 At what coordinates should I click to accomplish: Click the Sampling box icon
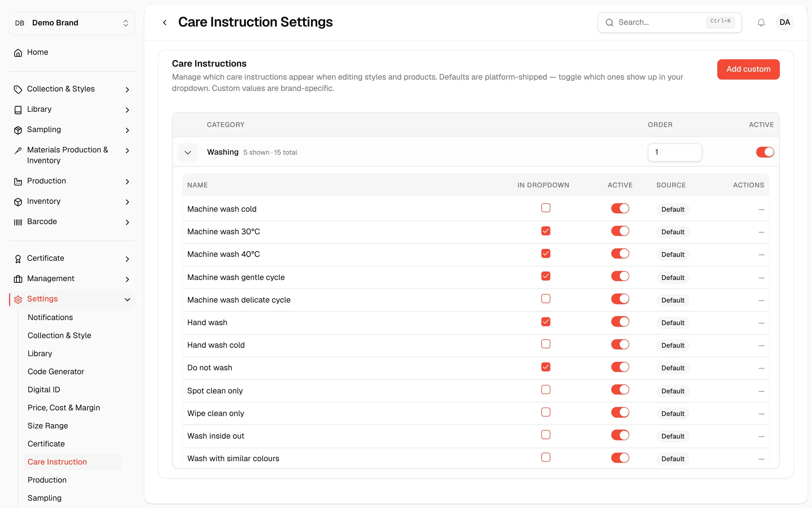(x=18, y=130)
